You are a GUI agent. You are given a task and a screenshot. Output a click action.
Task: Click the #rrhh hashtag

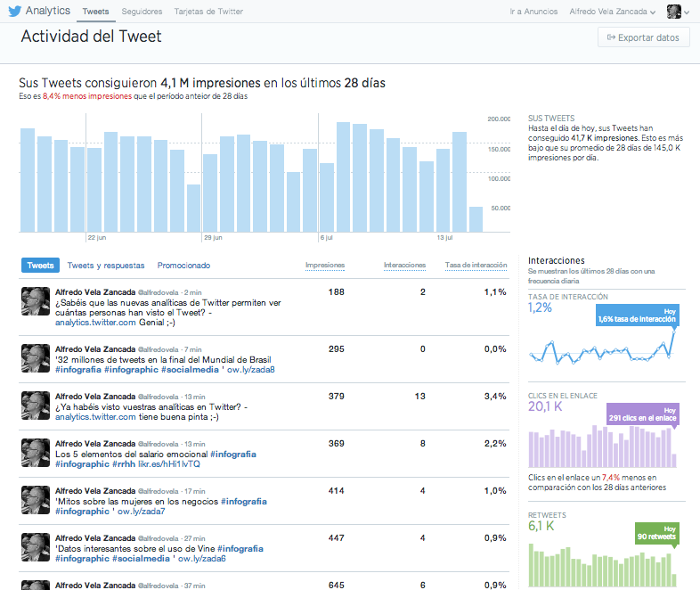pos(124,464)
